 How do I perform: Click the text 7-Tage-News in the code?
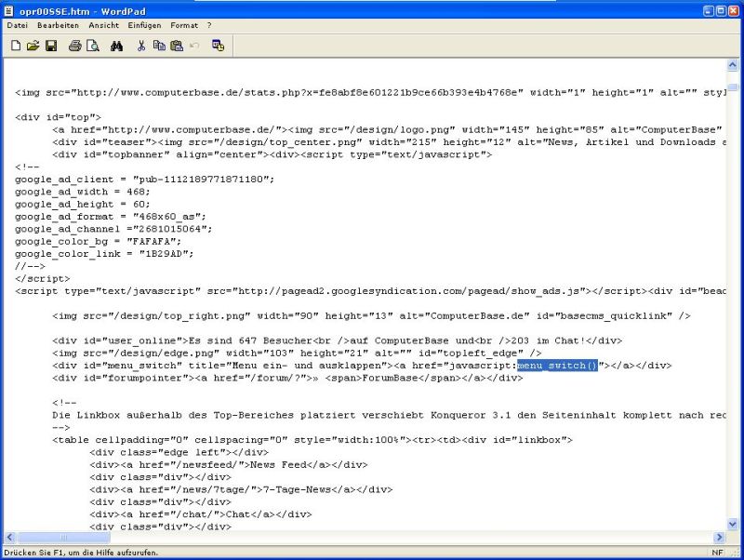[297, 489]
